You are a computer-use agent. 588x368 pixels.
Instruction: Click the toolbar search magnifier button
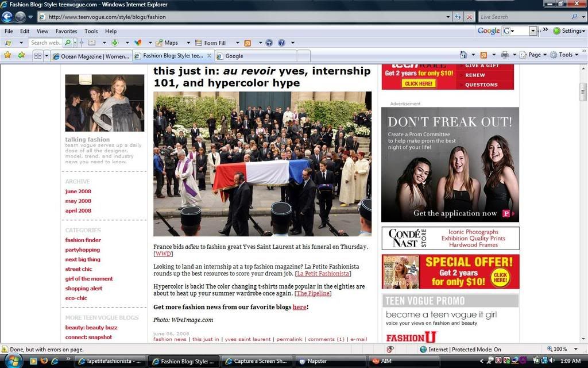click(68, 43)
